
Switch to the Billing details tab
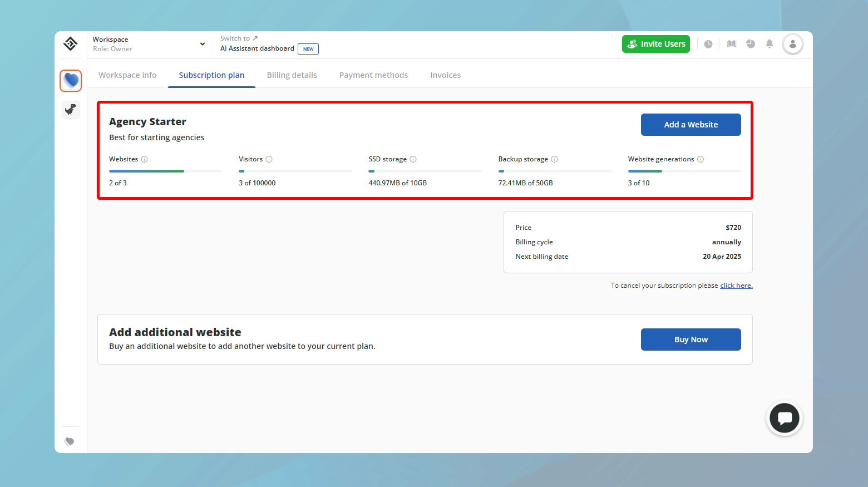292,75
